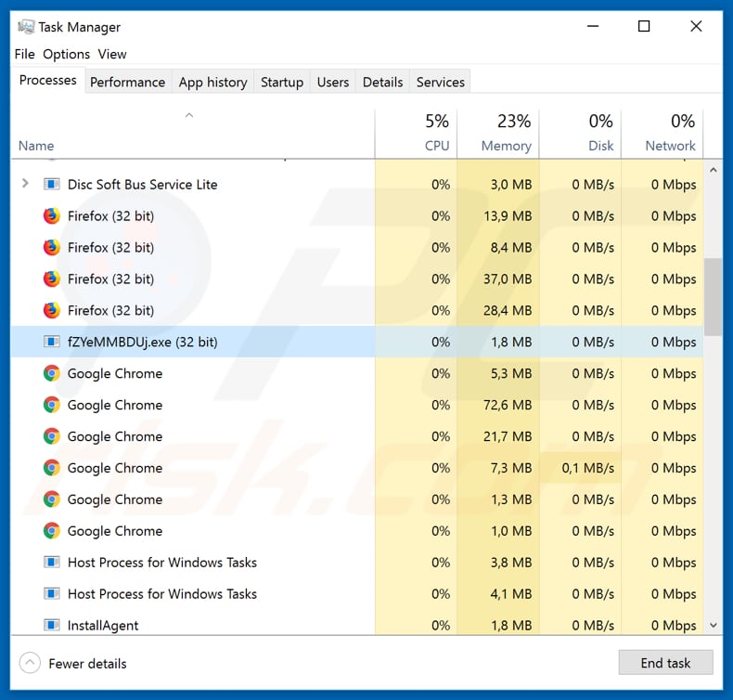
Task: Click the 21,7 MB memory value
Action: 508,436
